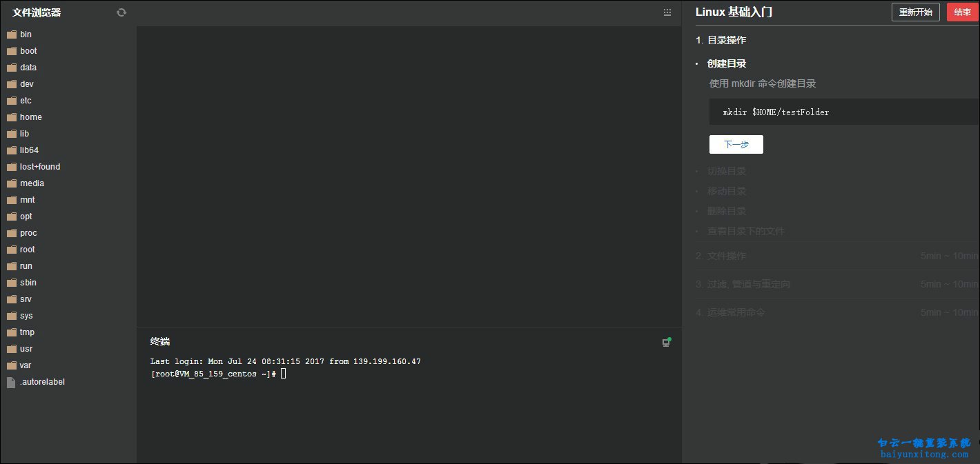Select the 删除目录 step
Viewport: 980px width, 464px height.
pos(727,211)
